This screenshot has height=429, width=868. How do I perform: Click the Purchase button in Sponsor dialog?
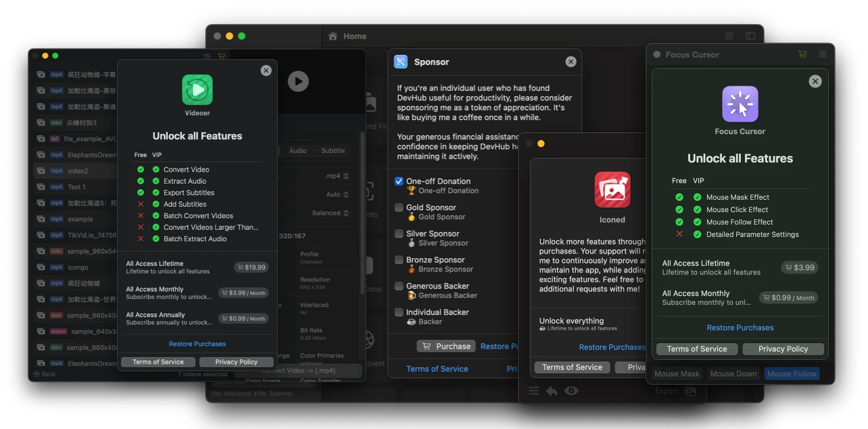pos(446,346)
